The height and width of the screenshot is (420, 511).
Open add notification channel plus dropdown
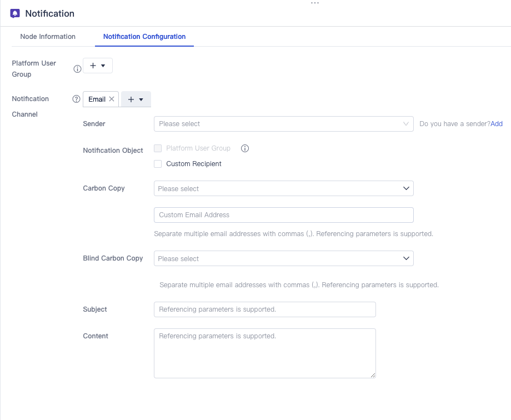coord(136,99)
